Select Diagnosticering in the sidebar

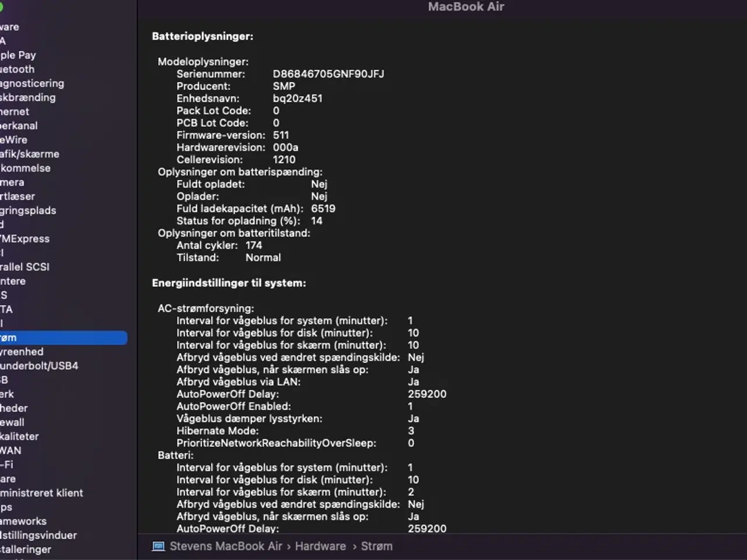(32, 83)
